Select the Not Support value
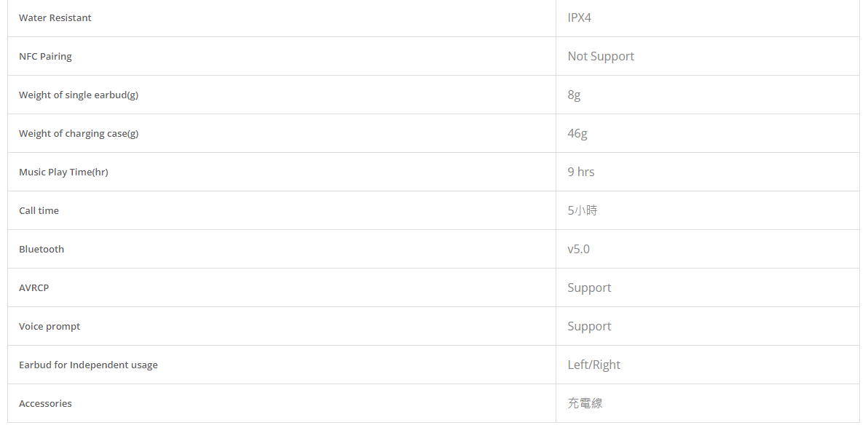Screen dimensions: 868x425 click(601, 57)
